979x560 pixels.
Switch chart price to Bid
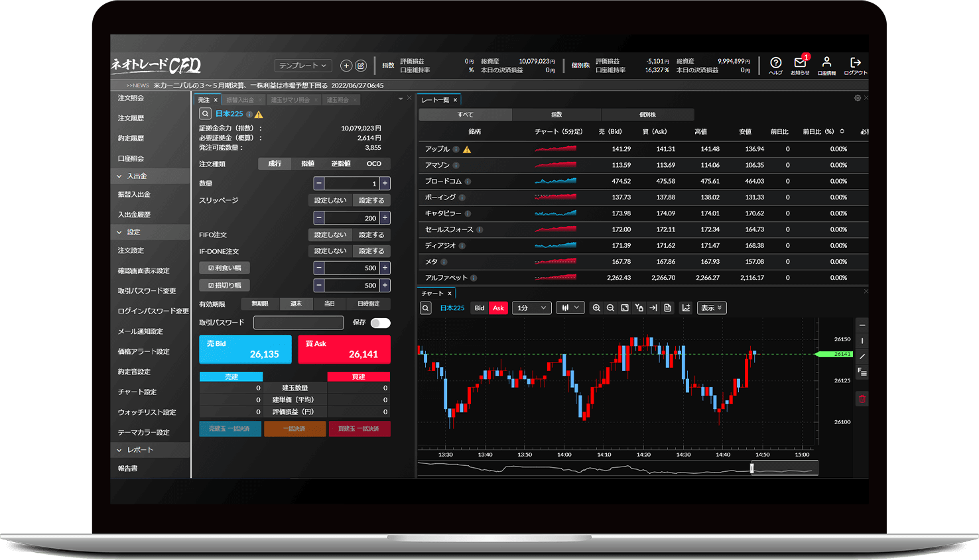[x=480, y=308]
